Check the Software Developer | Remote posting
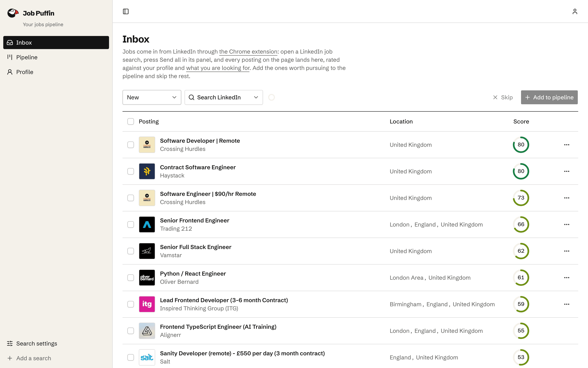The height and width of the screenshot is (368, 588). click(130, 145)
